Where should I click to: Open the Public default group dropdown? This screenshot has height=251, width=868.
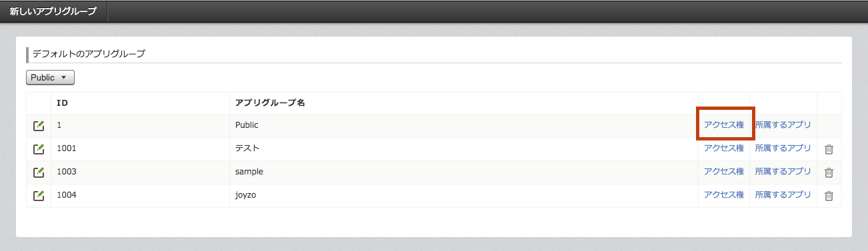50,77
